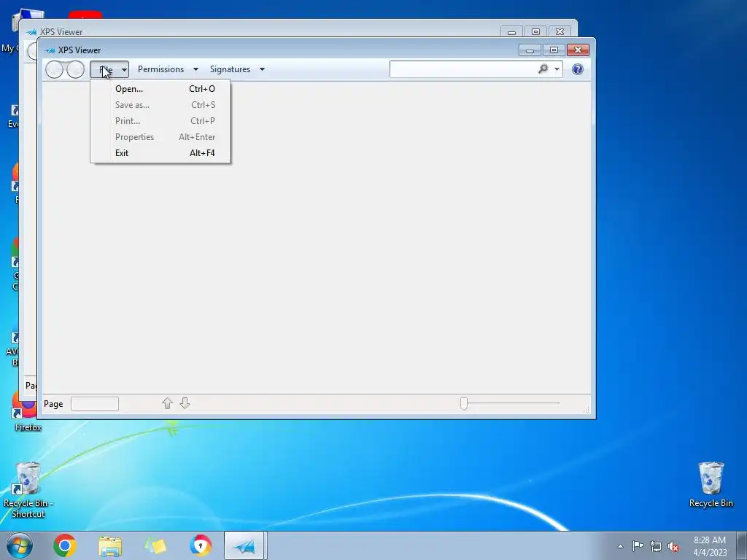
Task: Focus the Page number field
Action: pyautogui.click(x=95, y=404)
